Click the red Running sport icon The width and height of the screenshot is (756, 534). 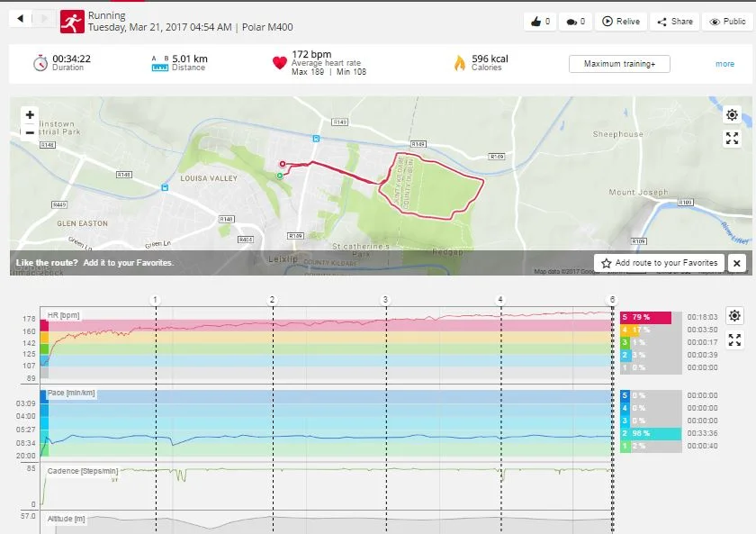[x=73, y=22]
